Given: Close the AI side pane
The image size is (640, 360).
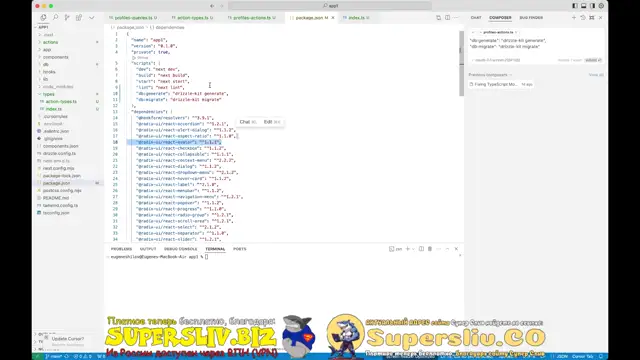Looking at the screenshot, I should pyautogui.click(x=601, y=18).
